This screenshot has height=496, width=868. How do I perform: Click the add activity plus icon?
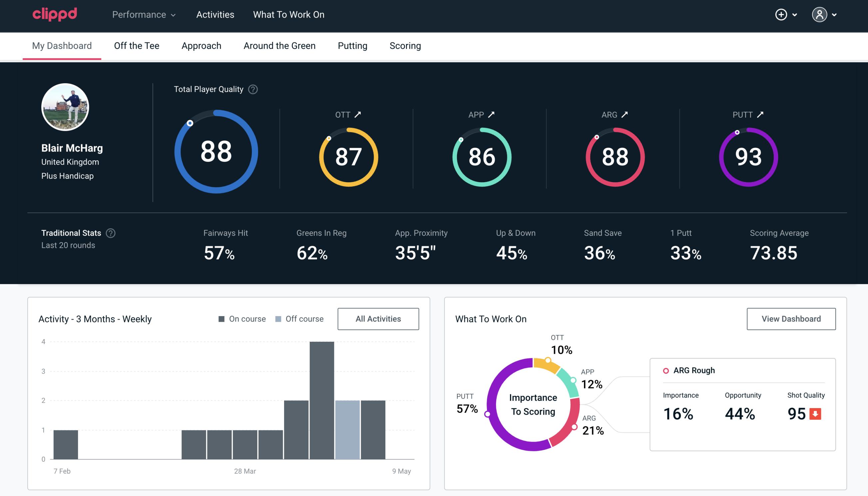(x=781, y=15)
